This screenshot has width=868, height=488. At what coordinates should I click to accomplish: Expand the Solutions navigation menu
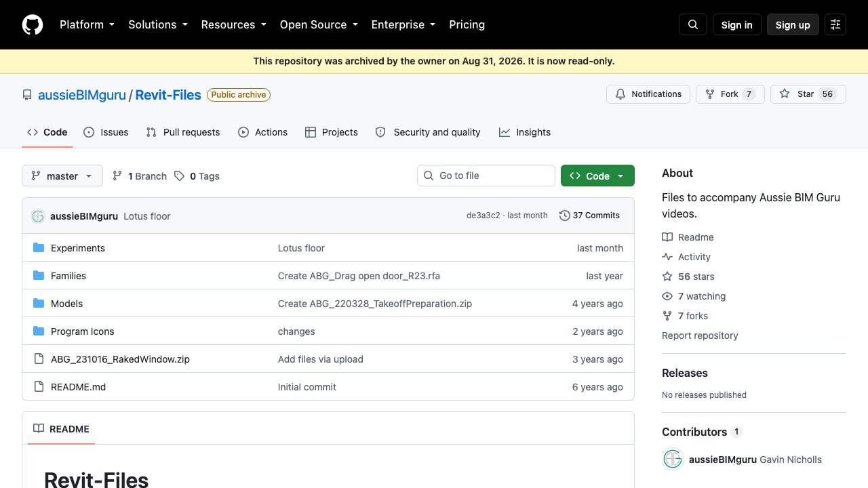click(x=158, y=24)
